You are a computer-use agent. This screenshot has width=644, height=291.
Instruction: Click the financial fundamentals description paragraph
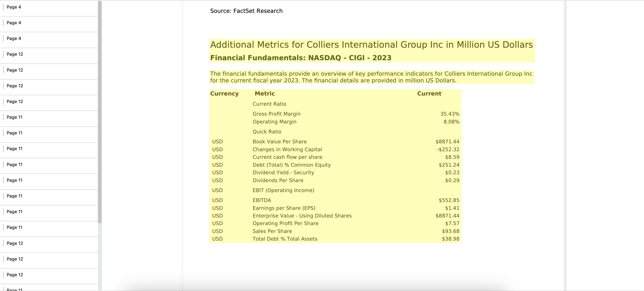371,77
